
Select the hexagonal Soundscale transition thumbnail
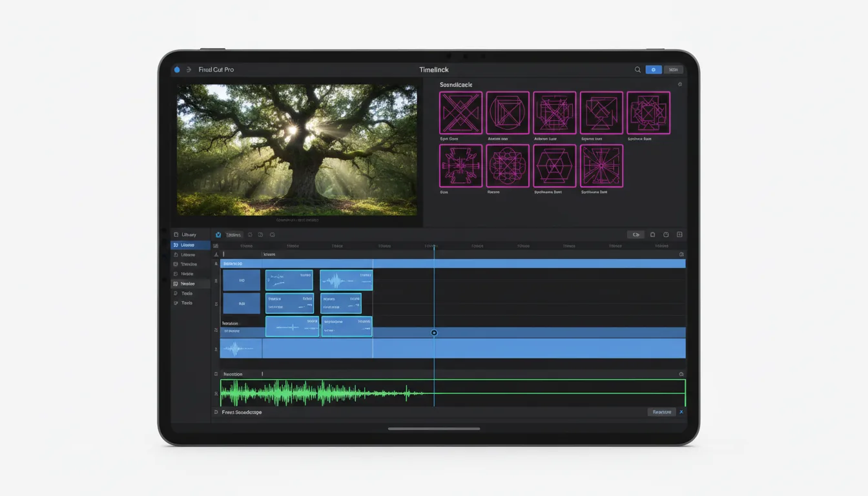tap(555, 167)
